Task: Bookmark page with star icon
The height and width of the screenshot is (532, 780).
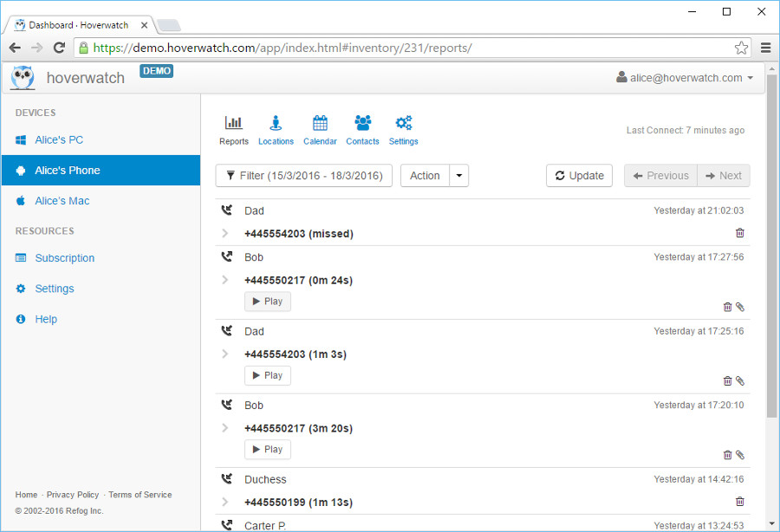Action: click(x=741, y=48)
